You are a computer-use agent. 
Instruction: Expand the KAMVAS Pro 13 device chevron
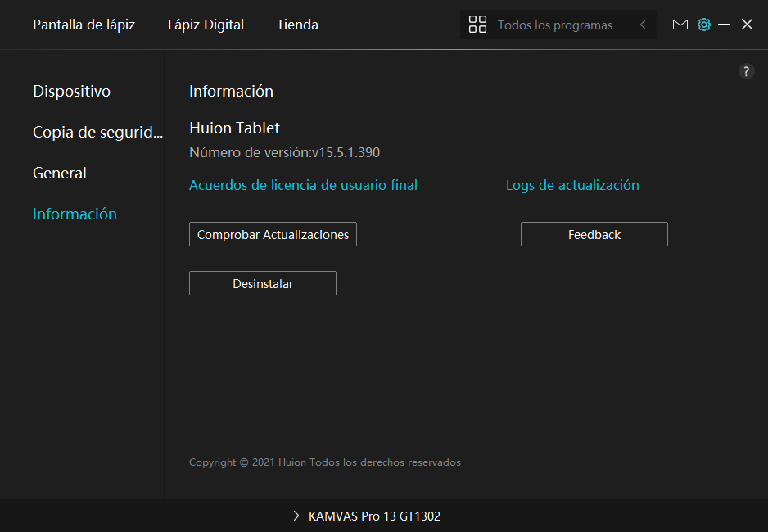click(x=296, y=516)
